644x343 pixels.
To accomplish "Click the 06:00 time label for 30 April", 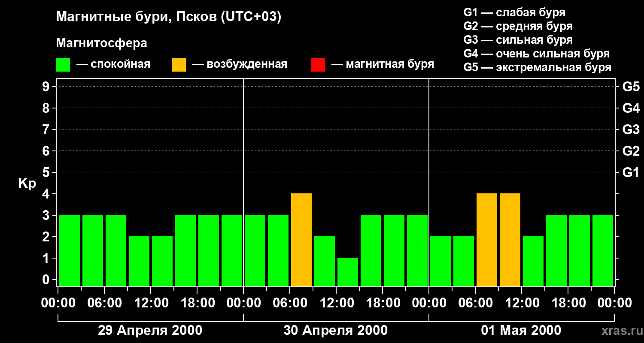I will [290, 303].
